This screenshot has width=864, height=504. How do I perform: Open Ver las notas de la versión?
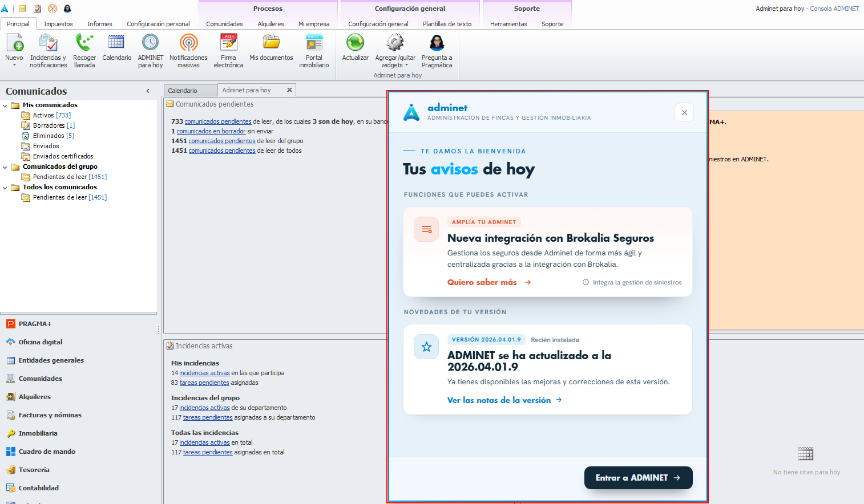(504, 400)
